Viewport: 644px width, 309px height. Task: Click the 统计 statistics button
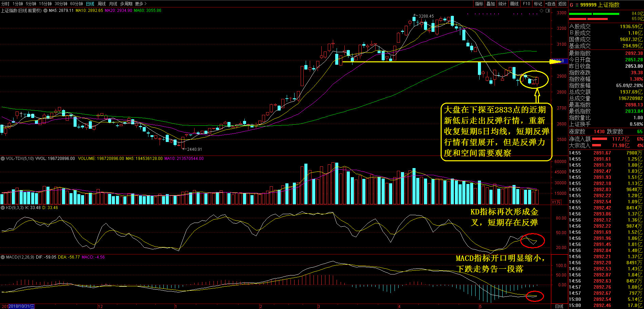tap(502, 4)
